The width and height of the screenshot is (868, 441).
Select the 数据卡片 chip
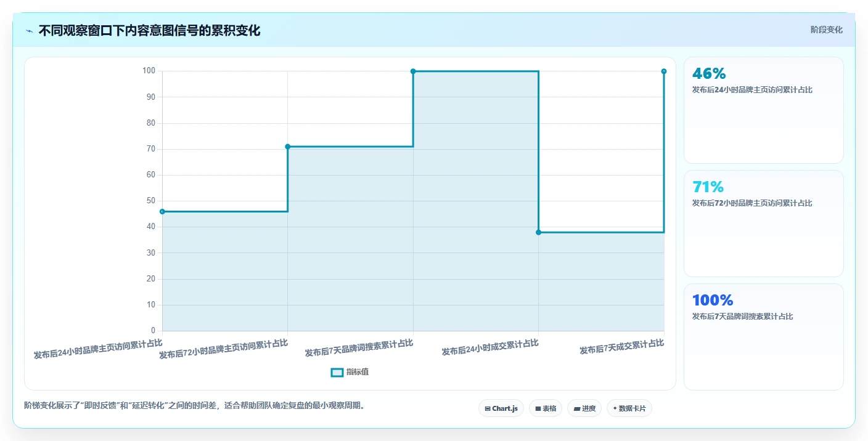click(x=629, y=408)
